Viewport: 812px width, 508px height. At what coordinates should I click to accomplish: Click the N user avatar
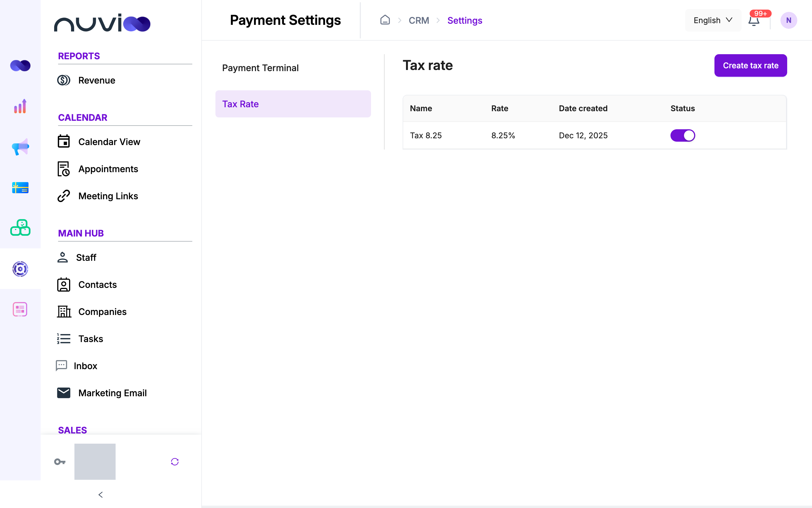(789, 20)
